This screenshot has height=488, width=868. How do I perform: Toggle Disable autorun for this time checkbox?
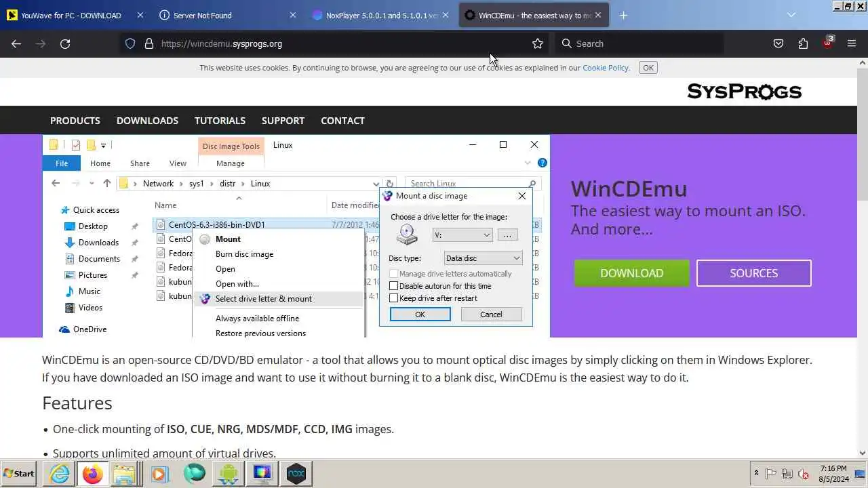point(393,286)
